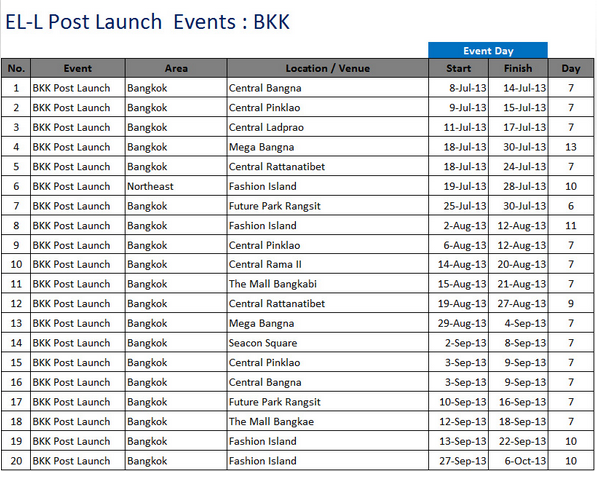The image size is (597, 489).
Task: Select finish date '6-Oct-13'
Action: (518, 461)
